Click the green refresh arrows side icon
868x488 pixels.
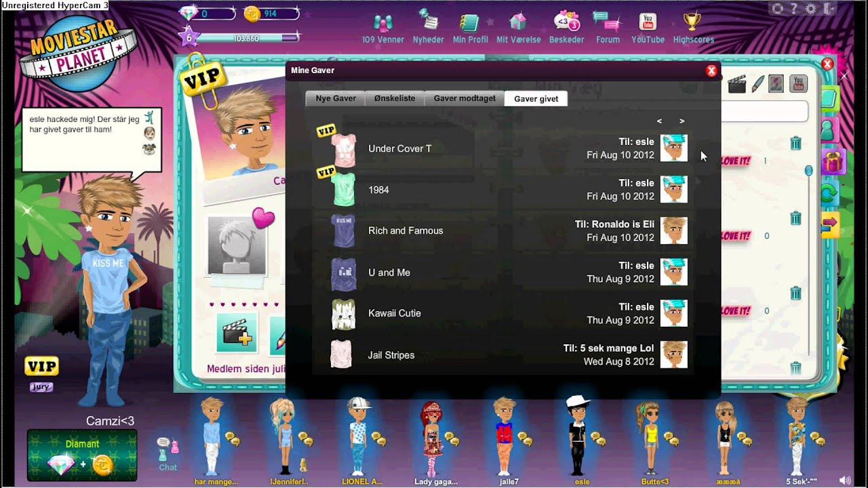tap(830, 193)
